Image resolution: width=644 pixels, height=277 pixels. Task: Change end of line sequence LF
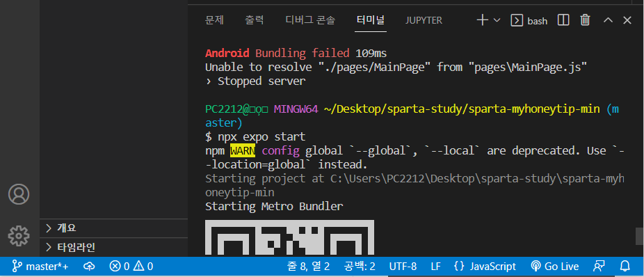436,267
